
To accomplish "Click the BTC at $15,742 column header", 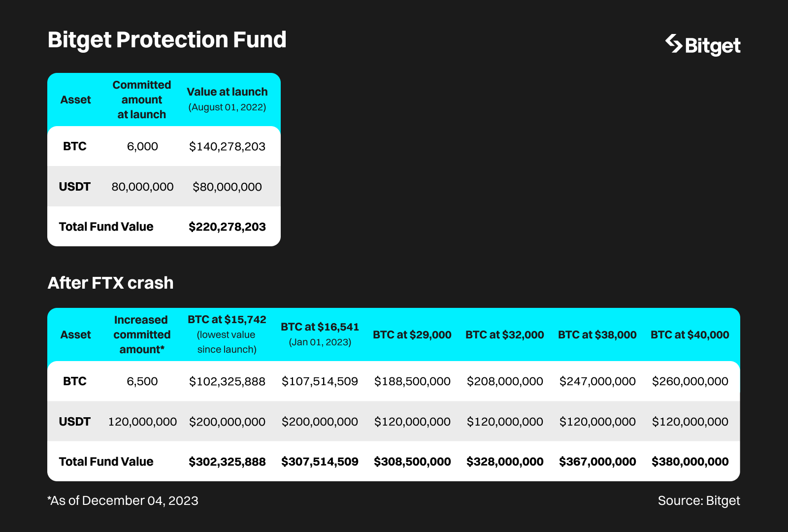I will coord(227,334).
